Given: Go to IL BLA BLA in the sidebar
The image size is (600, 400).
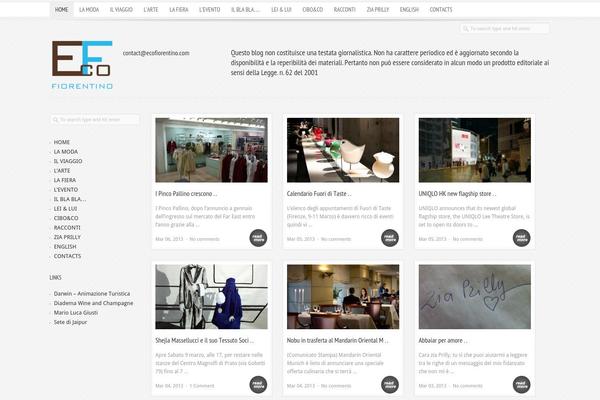Looking at the screenshot, I should [70, 199].
